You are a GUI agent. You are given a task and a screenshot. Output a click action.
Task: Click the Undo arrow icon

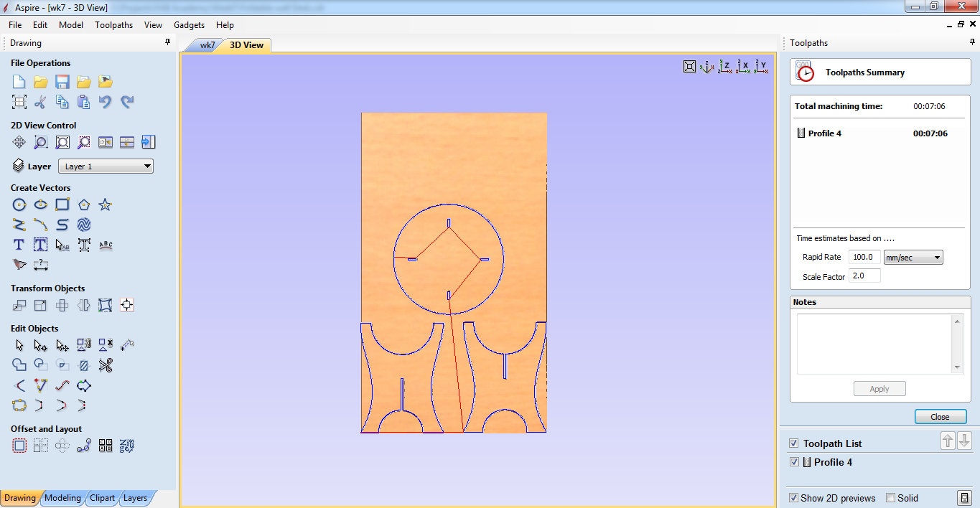(x=106, y=102)
